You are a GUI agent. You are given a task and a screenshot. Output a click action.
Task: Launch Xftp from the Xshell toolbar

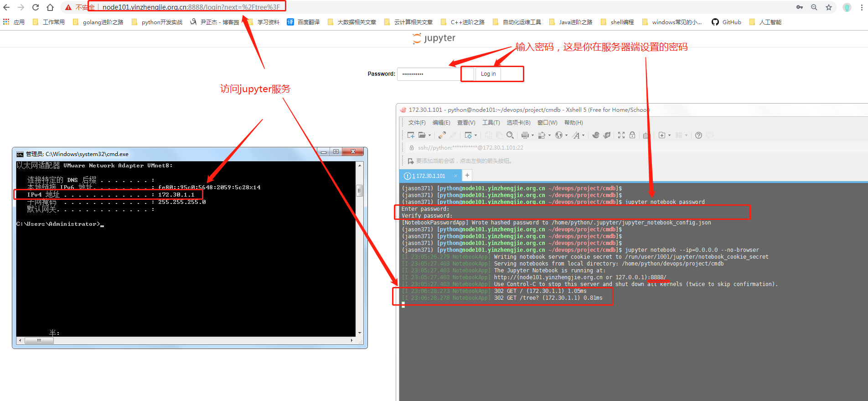coord(607,135)
